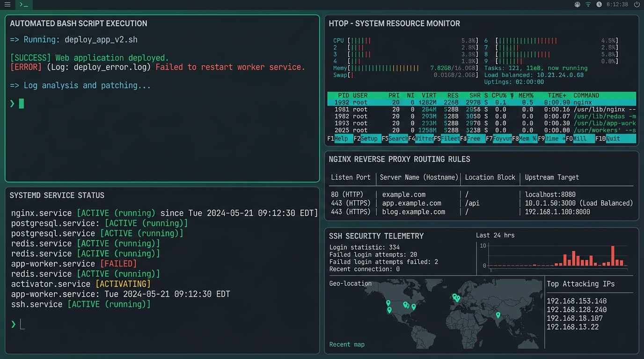Click the deploy_app_v2.sh running line

(x=74, y=40)
